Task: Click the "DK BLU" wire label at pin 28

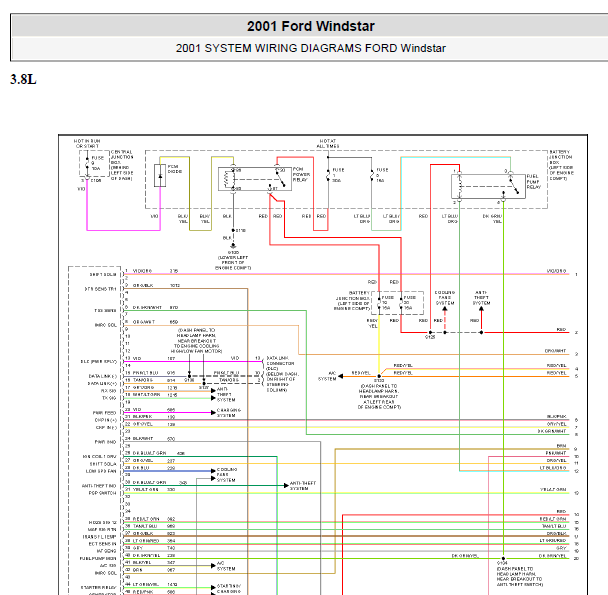Action: point(139,468)
